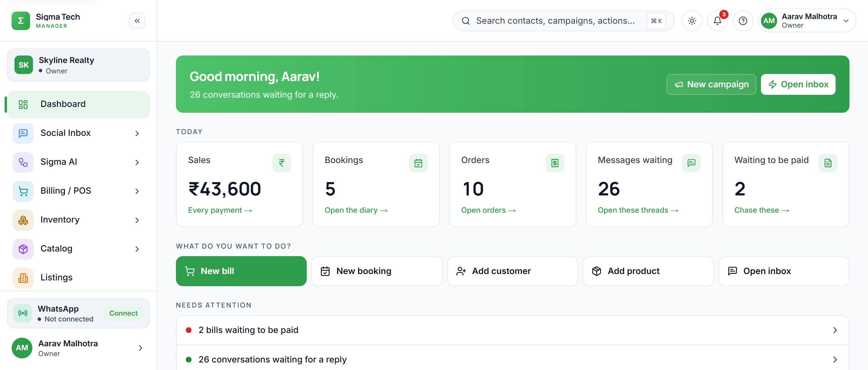Open Aarav Malhotra profile at sidebar bottom

click(x=78, y=348)
